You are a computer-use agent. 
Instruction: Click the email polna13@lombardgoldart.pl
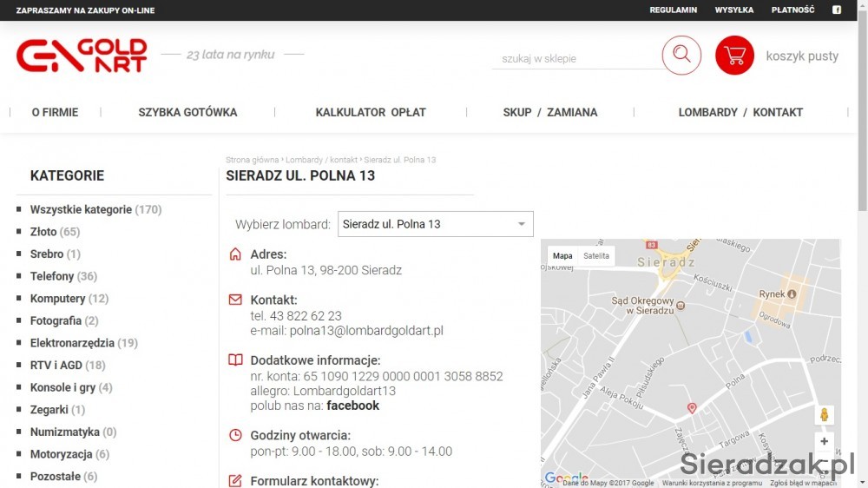[366, 331]
